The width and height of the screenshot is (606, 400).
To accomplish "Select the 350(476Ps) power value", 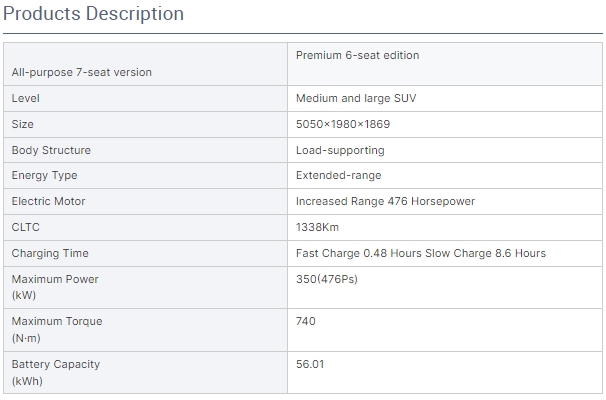I will pos(327,279).
